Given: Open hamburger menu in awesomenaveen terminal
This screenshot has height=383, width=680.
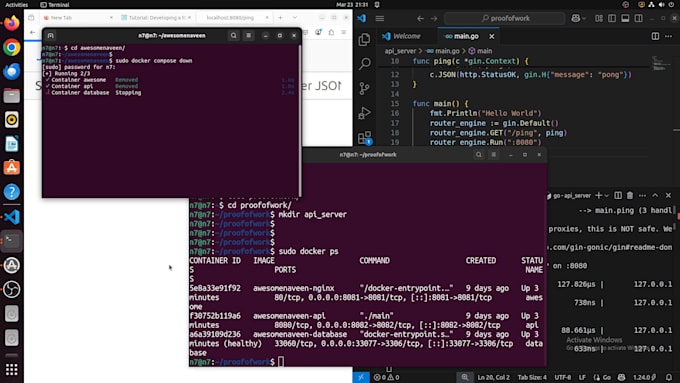Looking at the screenshot, I should tap(248, 36).
